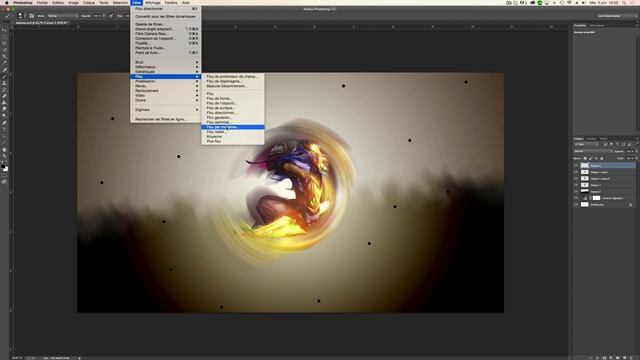
Task: Toggle visibility of the selected top layer
Action: click(576, 165)
